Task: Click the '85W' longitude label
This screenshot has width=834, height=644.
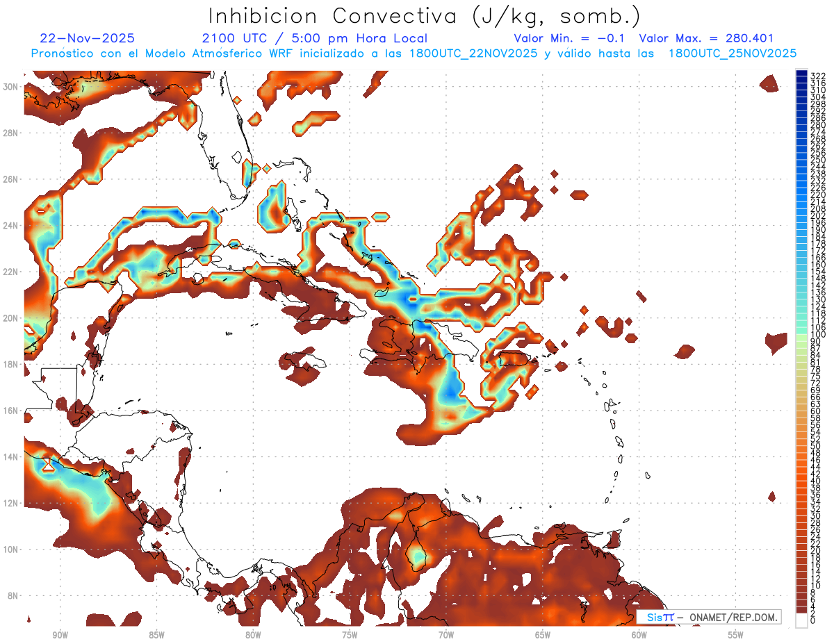Action: [x=156, y=635]
